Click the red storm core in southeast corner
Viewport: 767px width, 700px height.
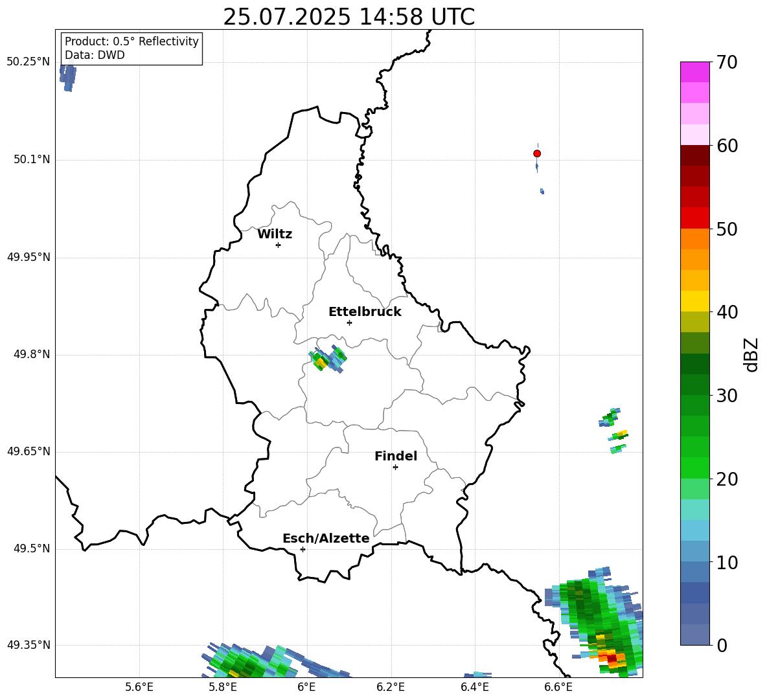612,658
